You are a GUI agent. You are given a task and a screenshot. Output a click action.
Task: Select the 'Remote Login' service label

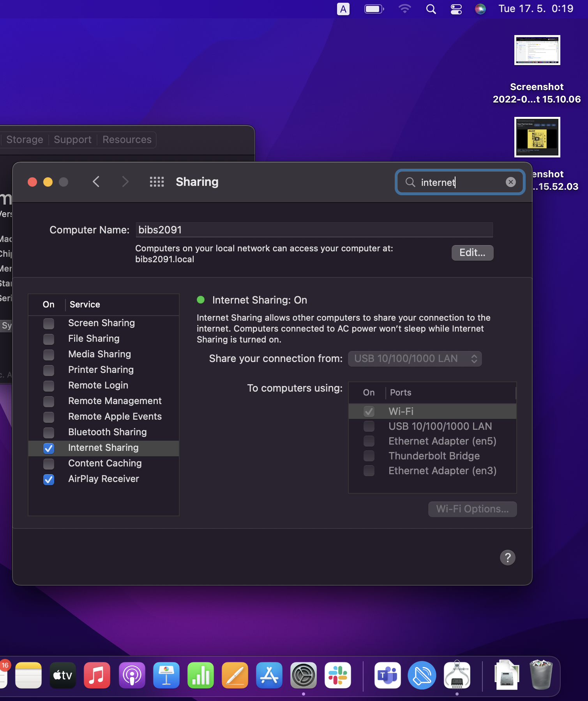[x=98, y=385]
